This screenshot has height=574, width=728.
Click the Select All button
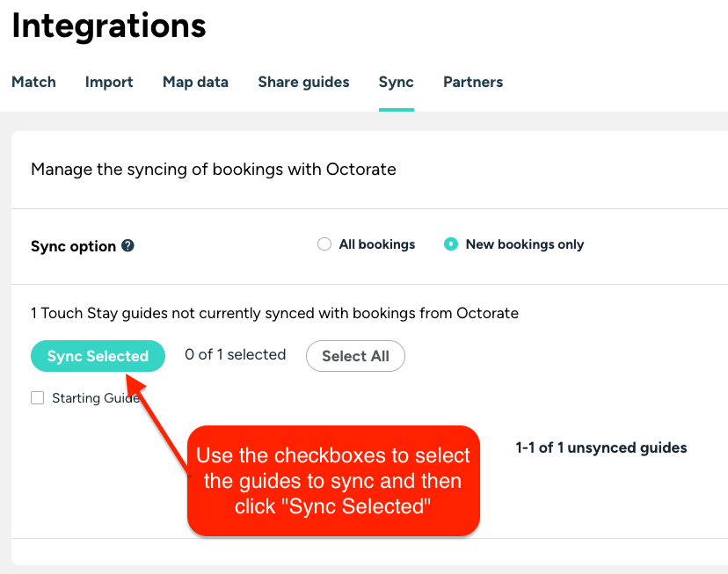click(x=355, y=356)
